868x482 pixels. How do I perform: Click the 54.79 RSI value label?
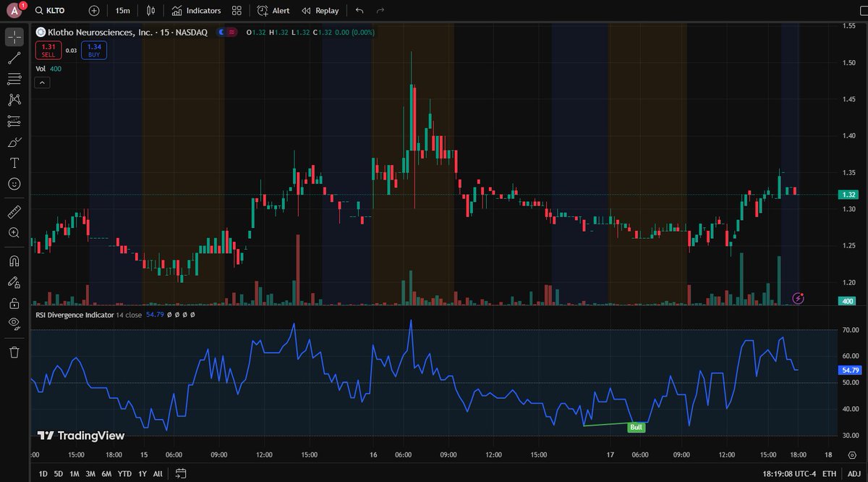(x=849, y=370)
